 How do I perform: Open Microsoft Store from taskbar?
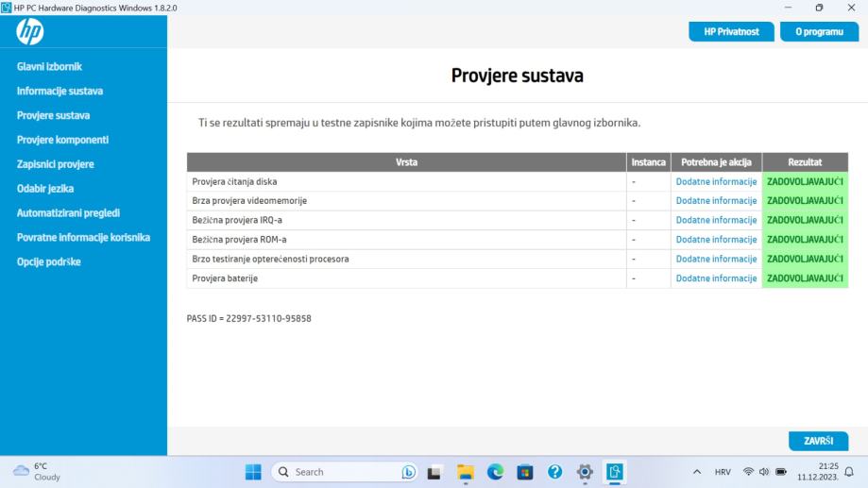click(525, 472)
